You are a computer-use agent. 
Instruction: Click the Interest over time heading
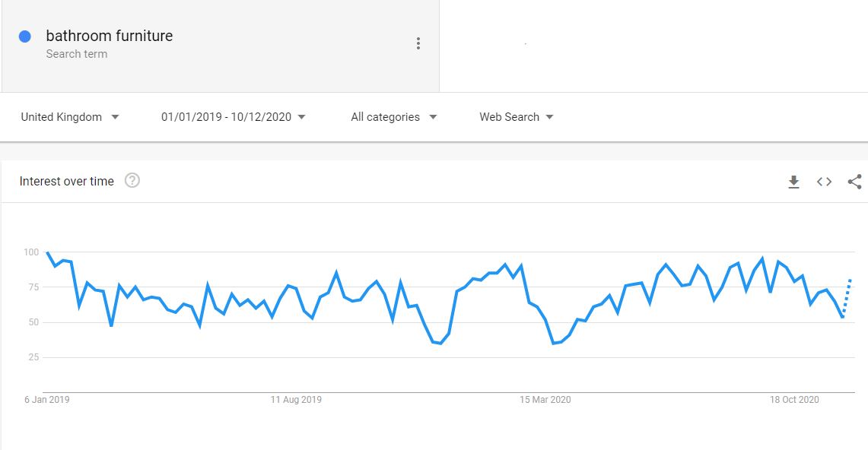tap(66, 181)
